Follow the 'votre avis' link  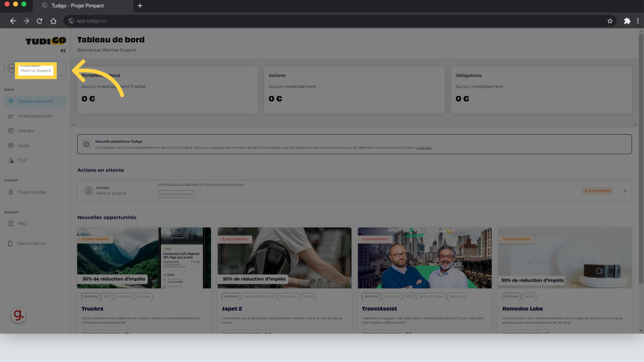(x=424, y=148)
